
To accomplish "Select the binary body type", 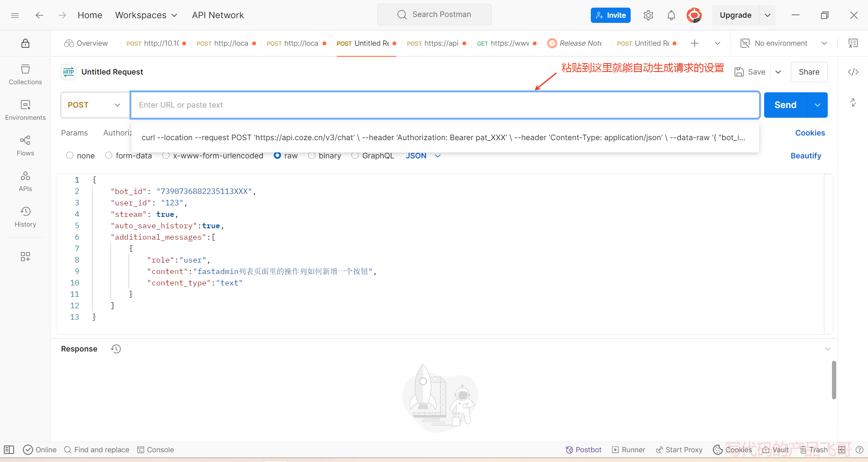I will pyautogui.click(x=312, y=156).
